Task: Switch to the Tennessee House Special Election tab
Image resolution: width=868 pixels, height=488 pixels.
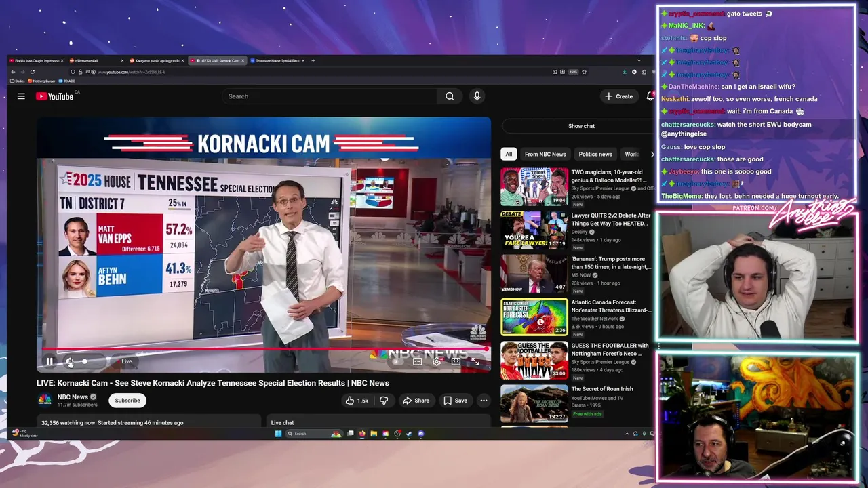Action: point(277,60)
